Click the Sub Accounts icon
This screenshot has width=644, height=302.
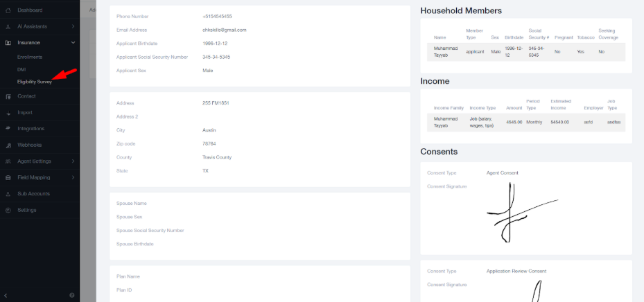point(8,194)
